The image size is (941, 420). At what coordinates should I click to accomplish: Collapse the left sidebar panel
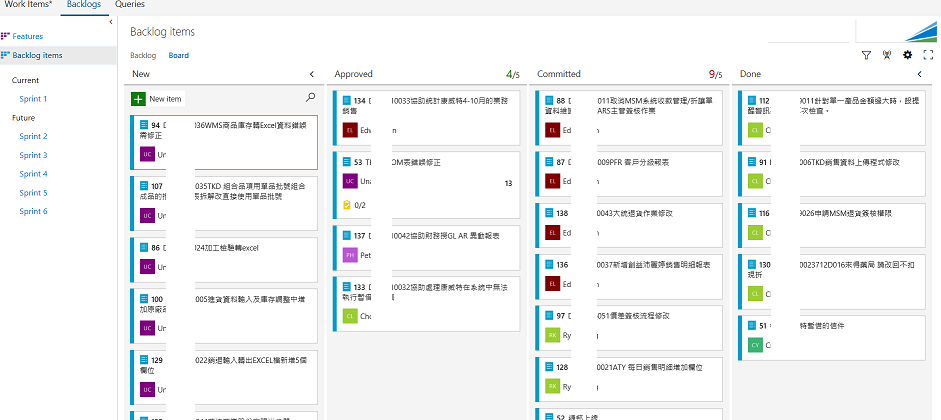(x=110, y=21)
